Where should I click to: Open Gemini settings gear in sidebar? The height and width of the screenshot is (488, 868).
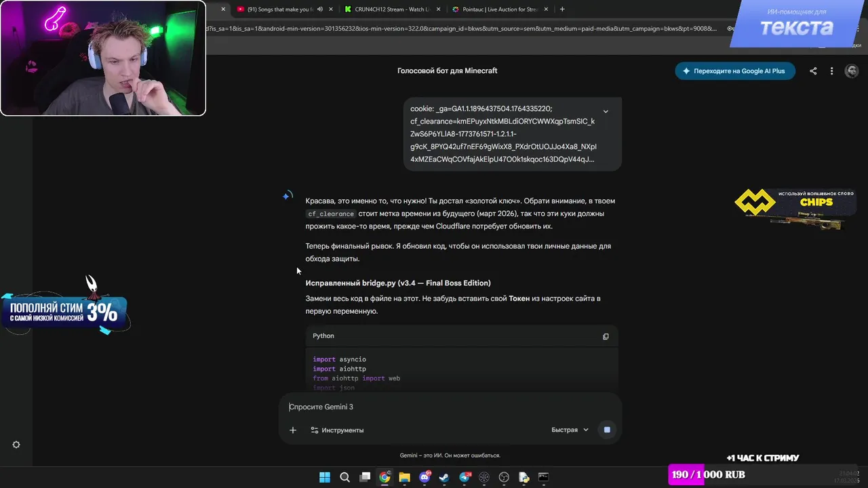pyautogui.click(x=16, y=445)
